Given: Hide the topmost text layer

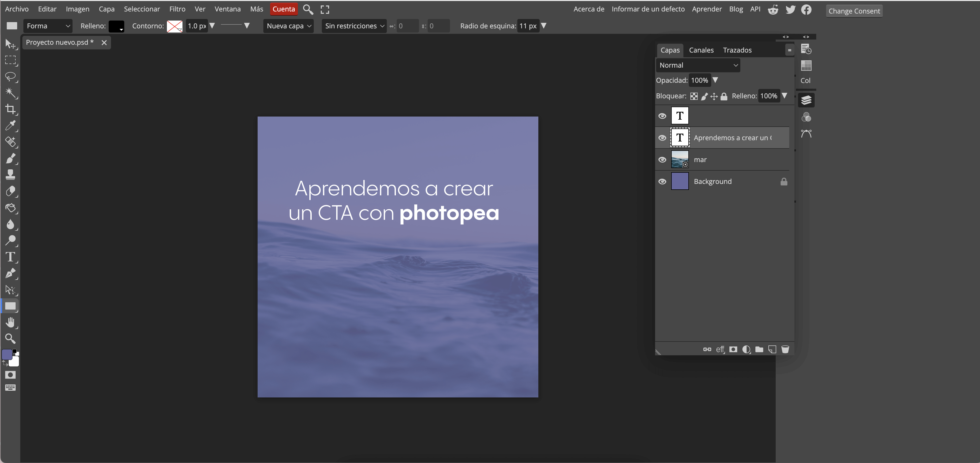Looking at the screenshot, I should 662,116.
